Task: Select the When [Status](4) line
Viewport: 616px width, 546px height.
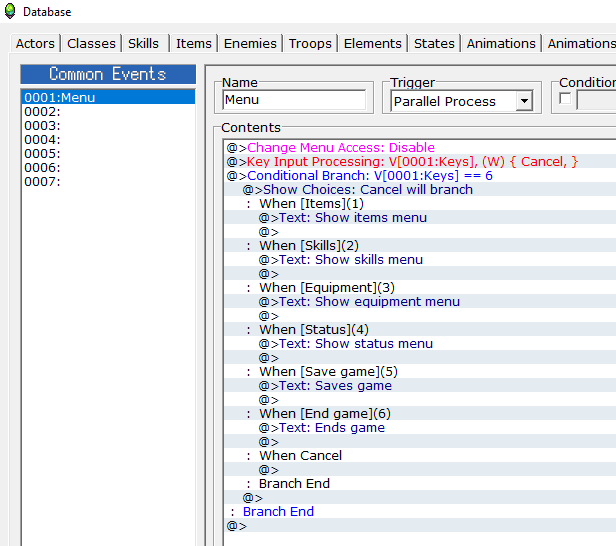Action: point(420,330)
